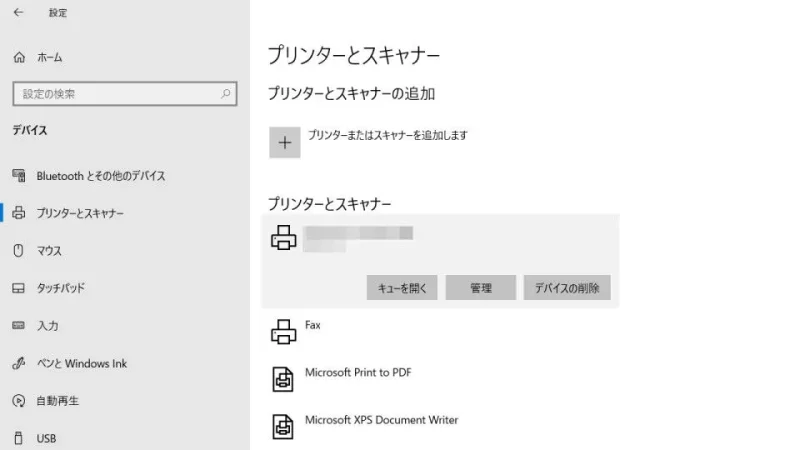Go to タッチパッド settings

click(x=60, y=288)
